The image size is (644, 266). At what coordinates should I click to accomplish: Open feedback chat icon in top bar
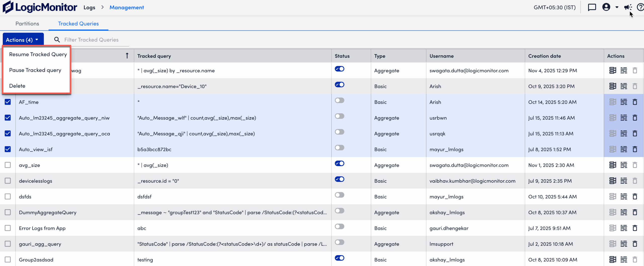(x=592, y=7)
